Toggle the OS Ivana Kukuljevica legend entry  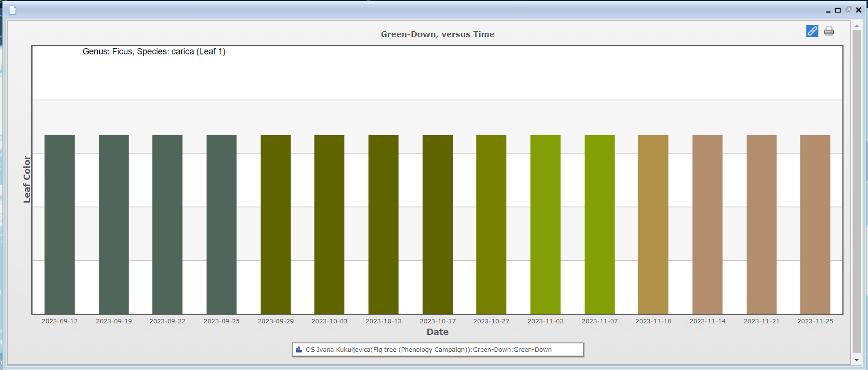(x=429, y=350)
